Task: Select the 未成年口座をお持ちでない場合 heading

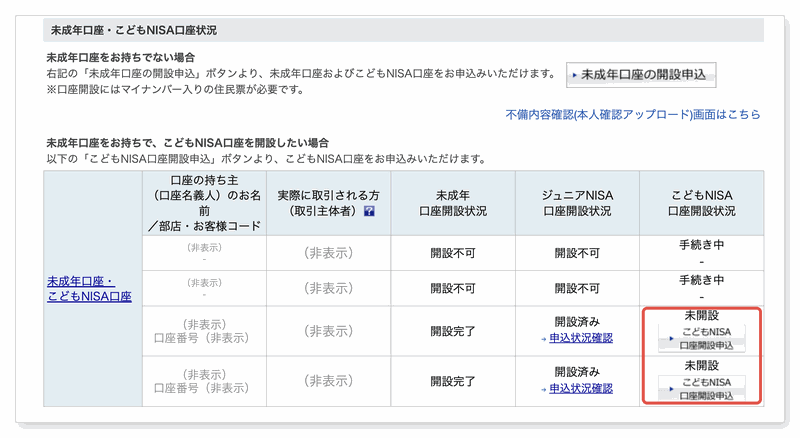Action: click(120, 57)
